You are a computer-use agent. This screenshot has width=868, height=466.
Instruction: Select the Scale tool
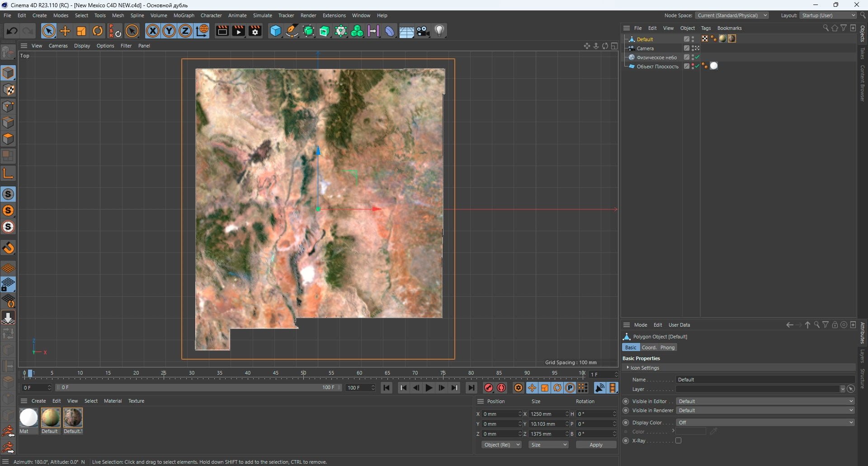[x=81, y=31]
